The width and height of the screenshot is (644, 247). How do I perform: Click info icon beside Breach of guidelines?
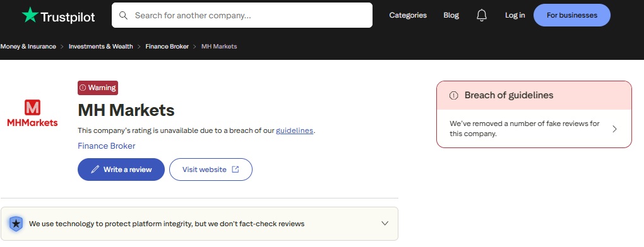pos(453,95)
